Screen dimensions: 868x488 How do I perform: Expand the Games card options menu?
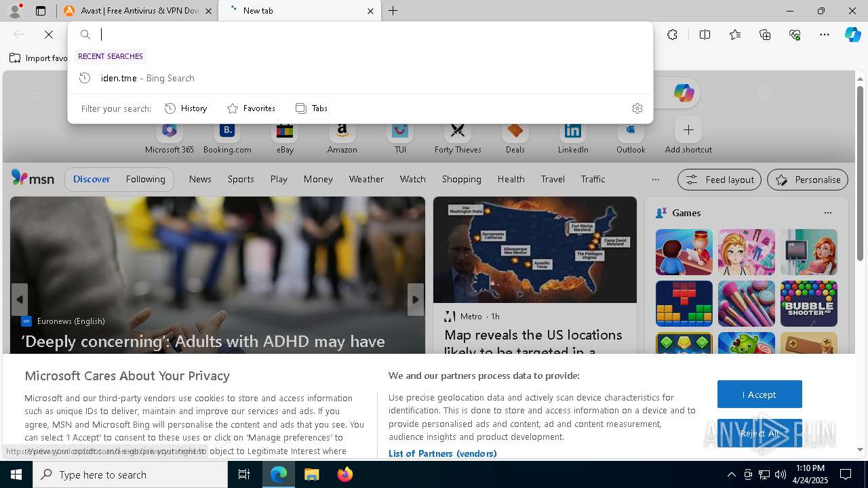coord(827,213)
